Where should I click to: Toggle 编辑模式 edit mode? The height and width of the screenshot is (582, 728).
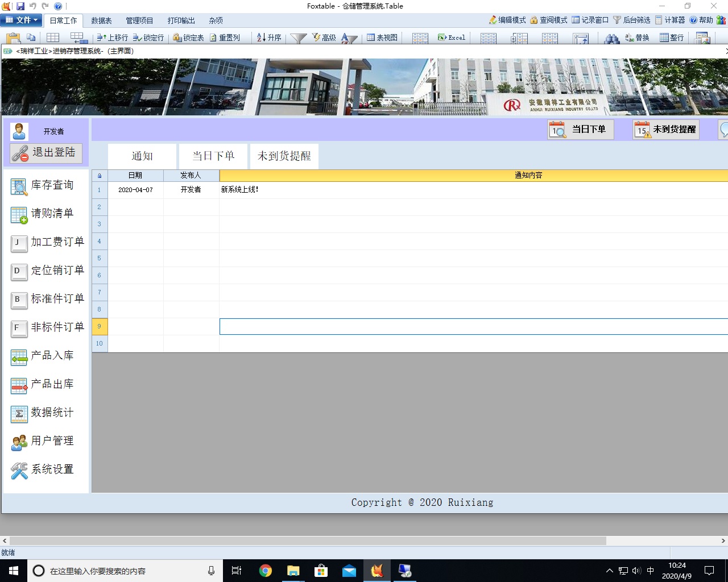[507, 20]
